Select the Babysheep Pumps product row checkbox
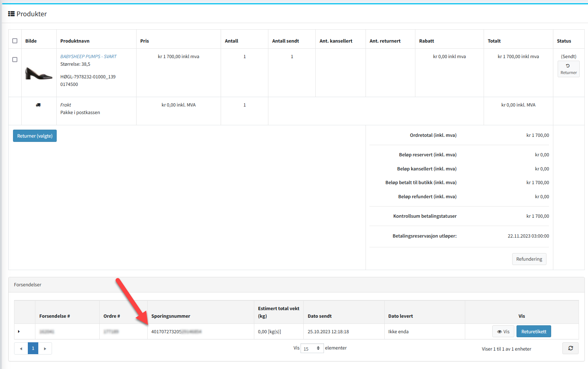588x369 pixels. [15, 60]
